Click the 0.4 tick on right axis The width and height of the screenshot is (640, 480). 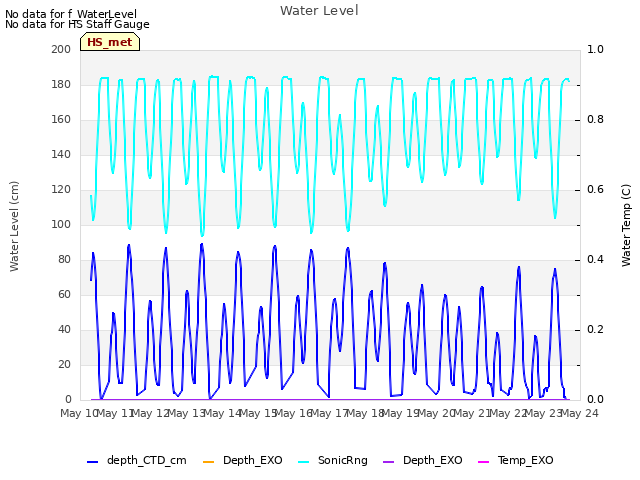tap(595, 260)
